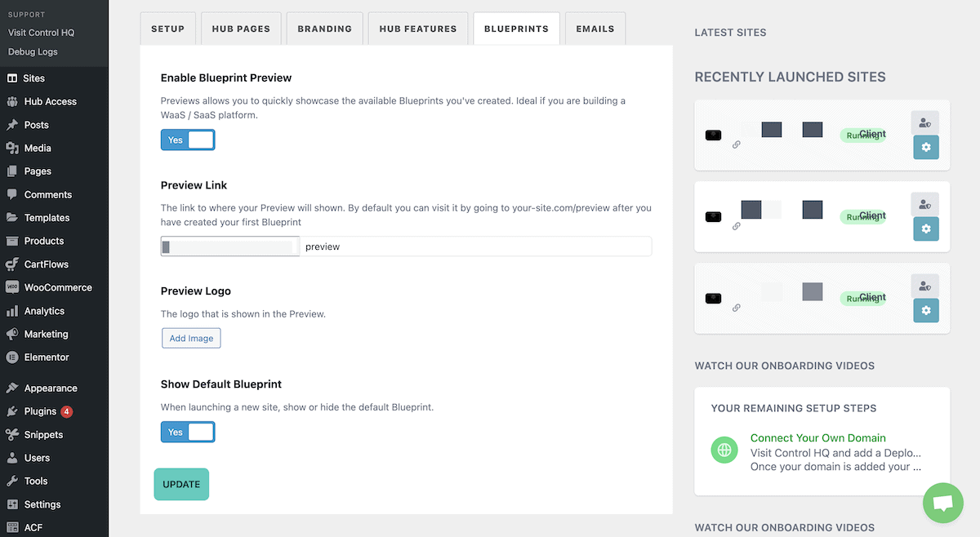980x537 pixels.
Task: Click the UPDATE button
Action: [181, 484]
